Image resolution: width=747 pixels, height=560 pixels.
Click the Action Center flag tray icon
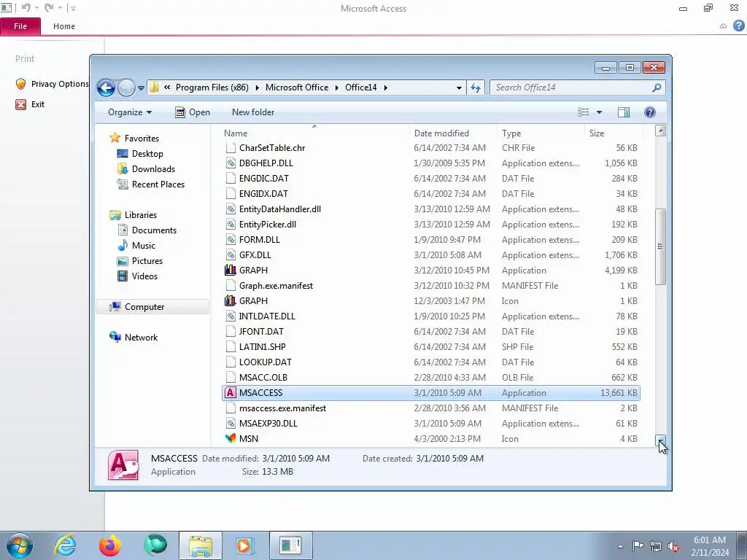(638, 546)
